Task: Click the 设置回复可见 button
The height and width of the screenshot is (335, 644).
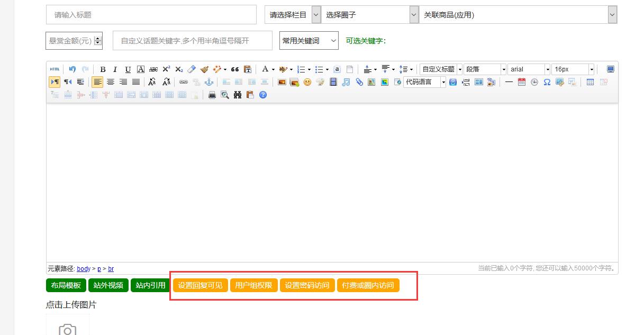Action: click(x=200, y=285)
